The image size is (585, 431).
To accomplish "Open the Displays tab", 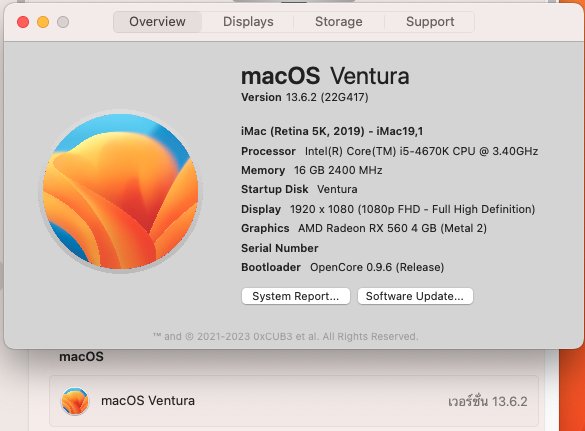I will [248, 22].
